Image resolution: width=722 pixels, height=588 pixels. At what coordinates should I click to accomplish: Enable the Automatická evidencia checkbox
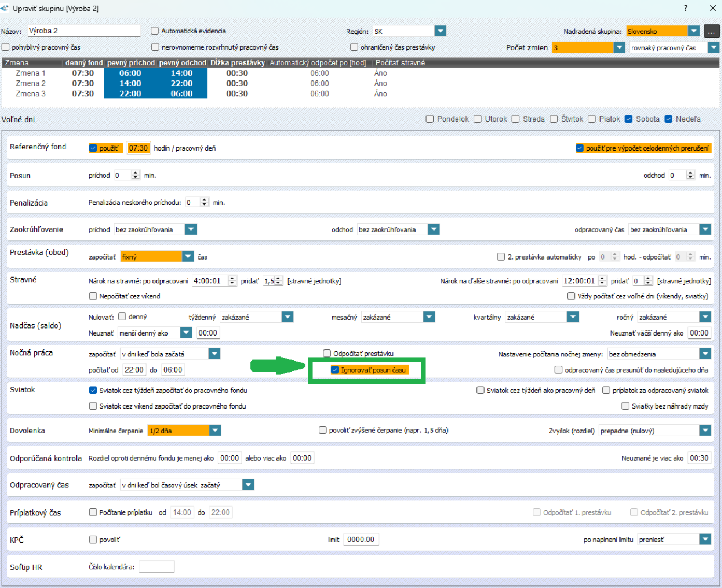(x=155, y=31)
